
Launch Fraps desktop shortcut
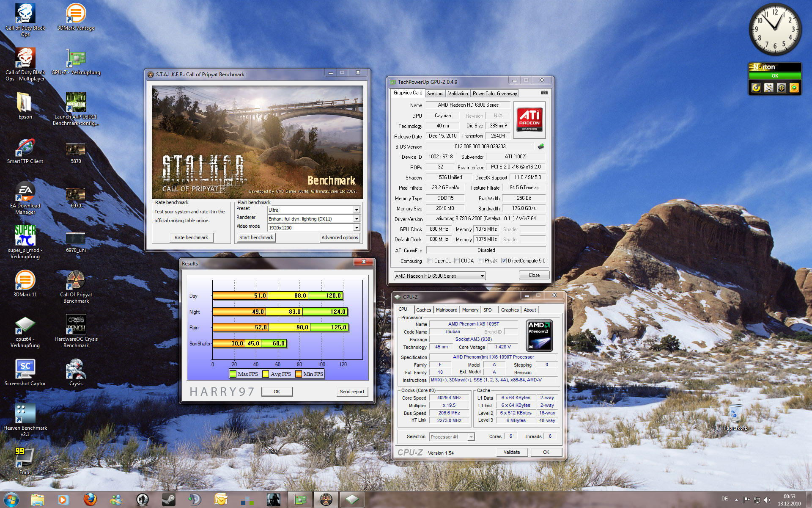25,461
